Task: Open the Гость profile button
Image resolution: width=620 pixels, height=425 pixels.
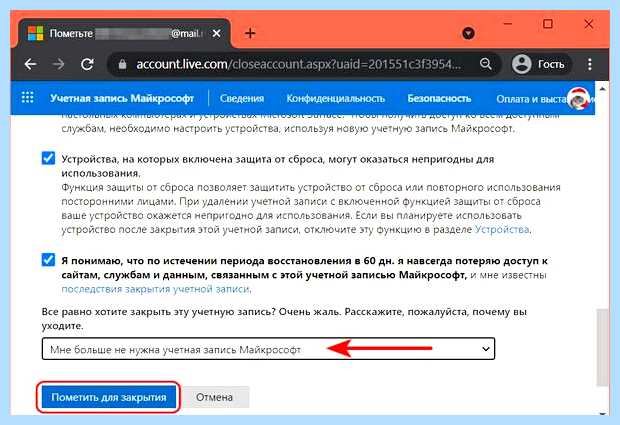Action: pyautogui.click(x=540, y=64)
